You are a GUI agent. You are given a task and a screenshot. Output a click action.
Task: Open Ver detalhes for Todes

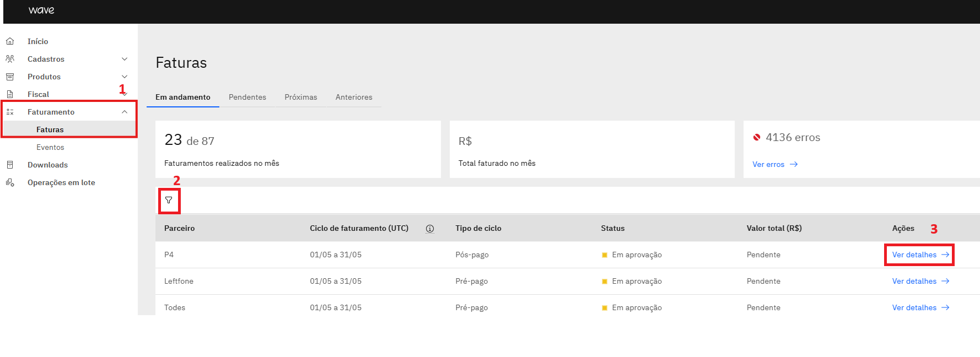[920, 307]
